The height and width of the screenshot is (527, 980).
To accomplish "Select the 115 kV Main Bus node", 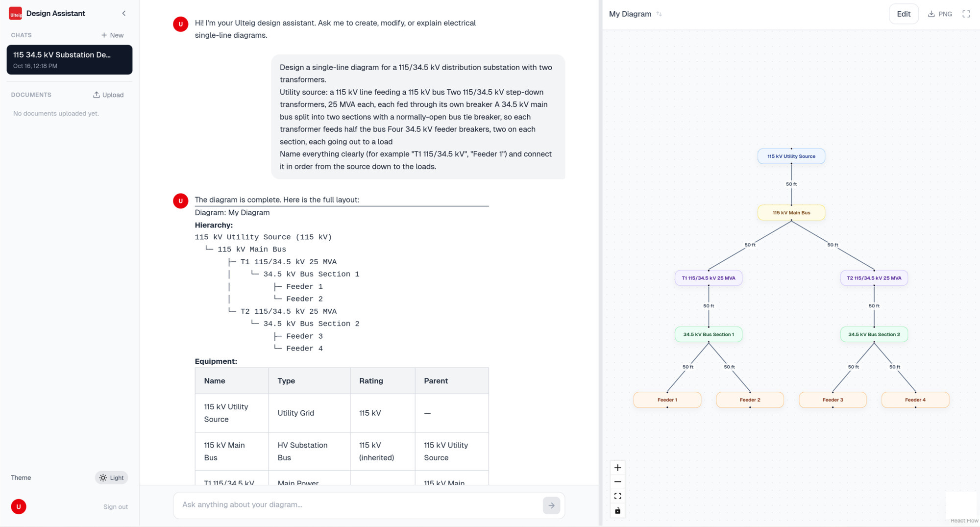I will click(791, 213).
